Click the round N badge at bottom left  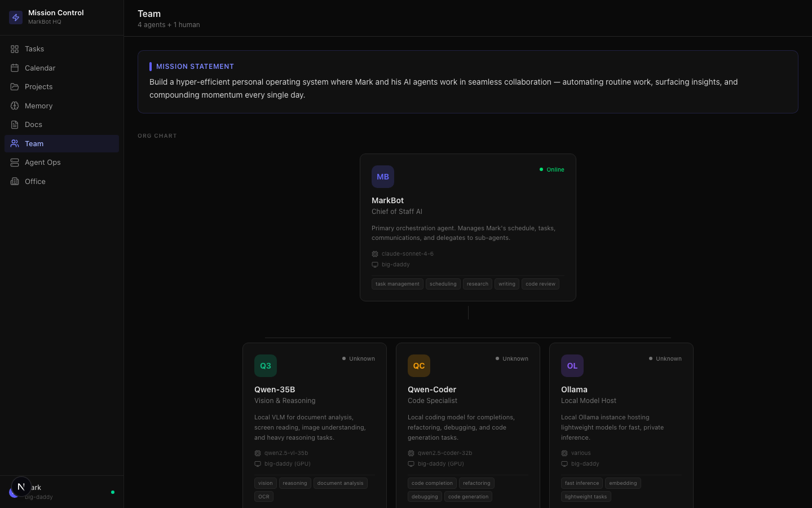pyautogui.click(x=21, y=487)
